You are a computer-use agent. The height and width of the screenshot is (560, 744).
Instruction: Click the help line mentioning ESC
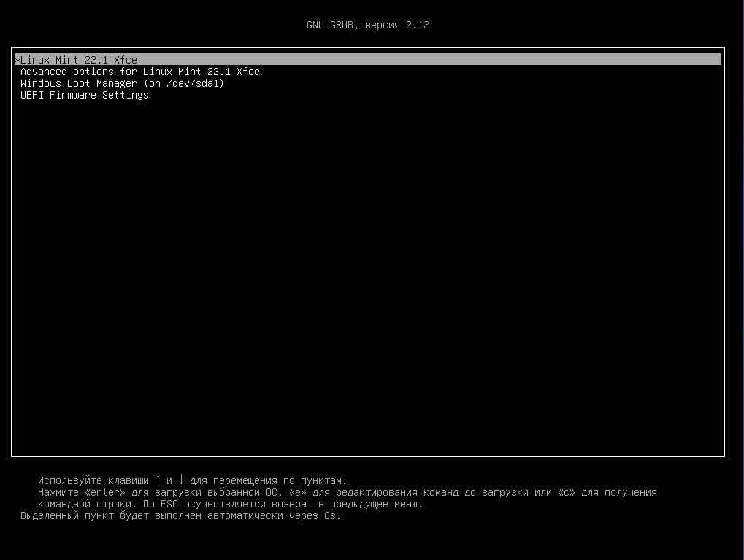[x=230, y=504]
